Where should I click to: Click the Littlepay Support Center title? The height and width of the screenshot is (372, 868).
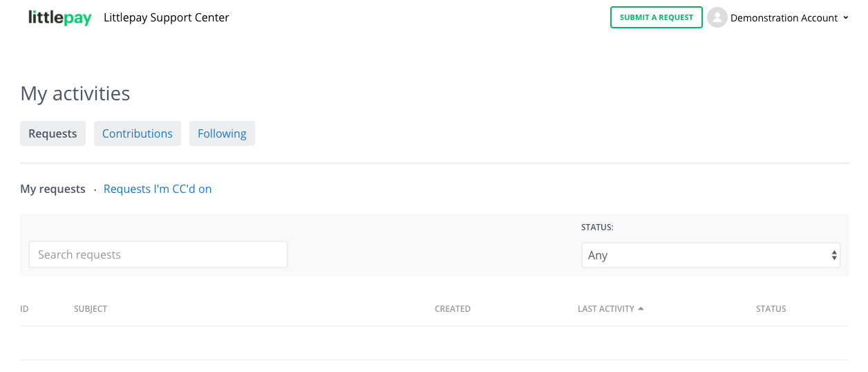pos(166,18)
